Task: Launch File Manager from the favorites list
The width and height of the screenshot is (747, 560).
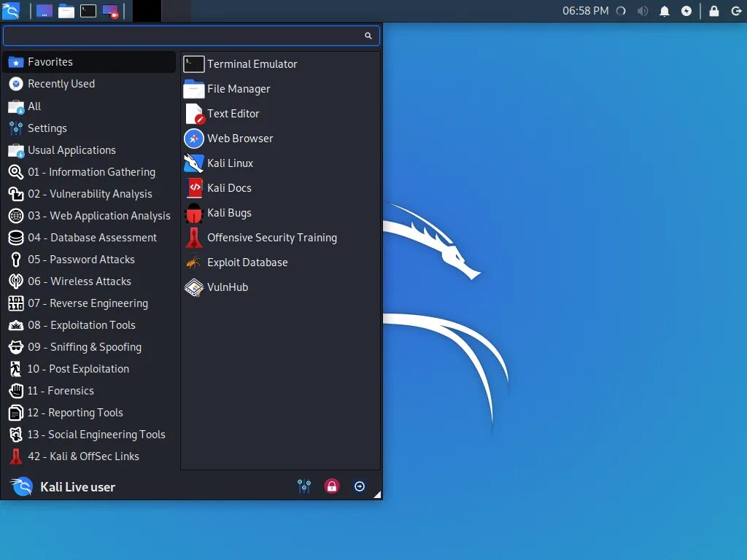Action: click(x=281, y=88)
